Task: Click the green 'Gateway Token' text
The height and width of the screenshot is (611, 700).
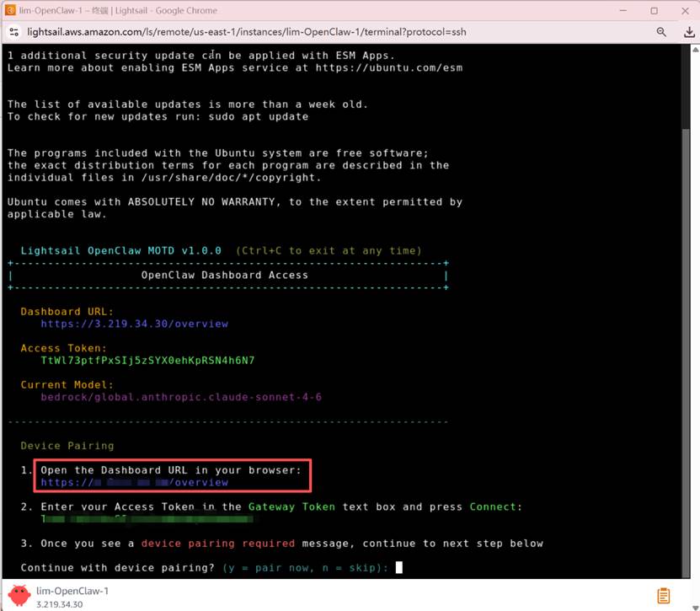Action: click(291, 507)
